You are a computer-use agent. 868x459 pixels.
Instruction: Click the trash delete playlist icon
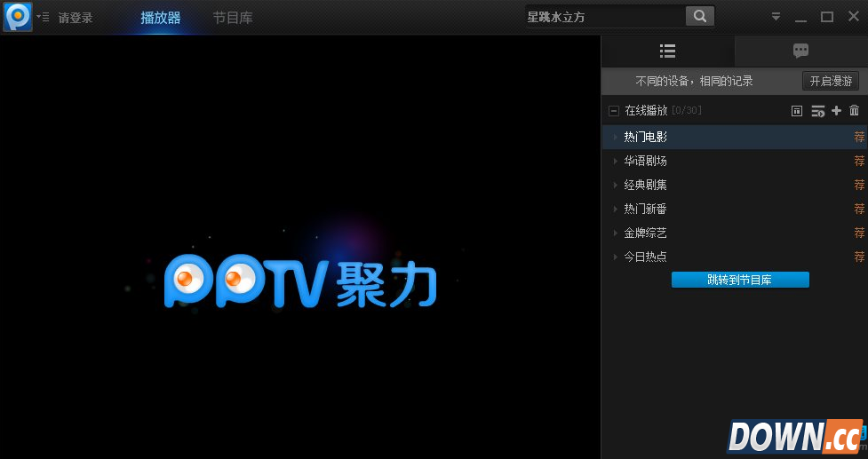pos(854,111)
